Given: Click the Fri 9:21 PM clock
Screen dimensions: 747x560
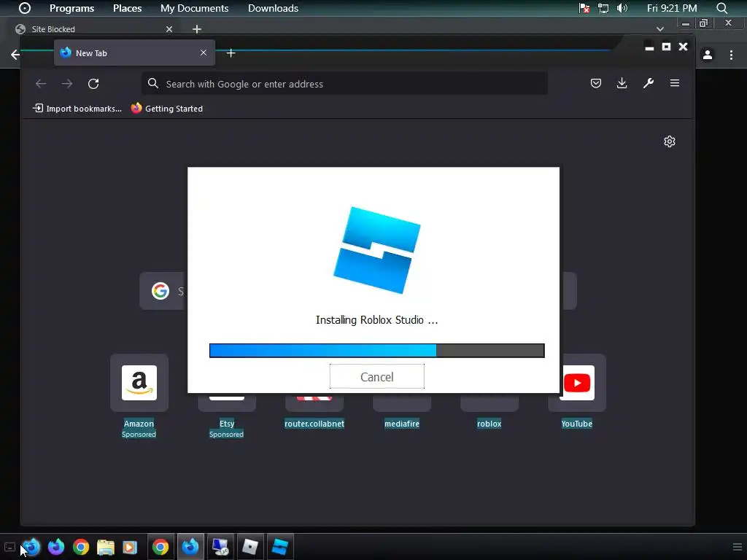Looking at the screenshot, I should tap(672, 8).
